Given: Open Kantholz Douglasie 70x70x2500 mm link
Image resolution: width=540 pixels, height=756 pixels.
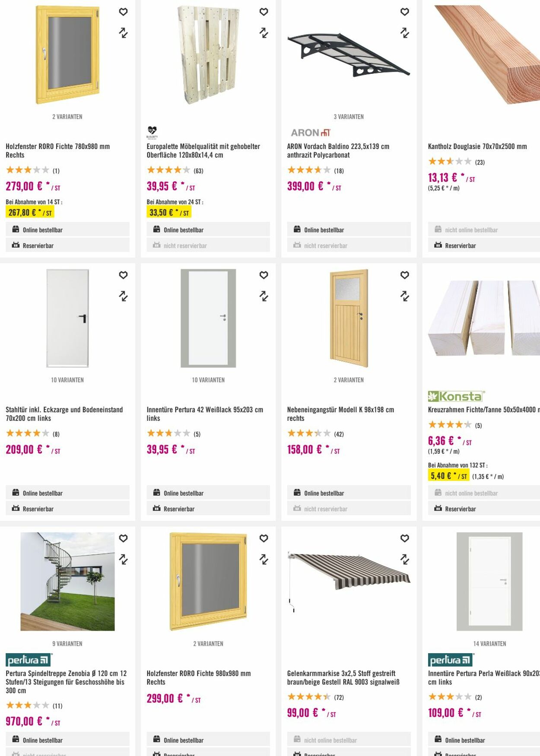Looking at the screenshot, I should point(477,146).
